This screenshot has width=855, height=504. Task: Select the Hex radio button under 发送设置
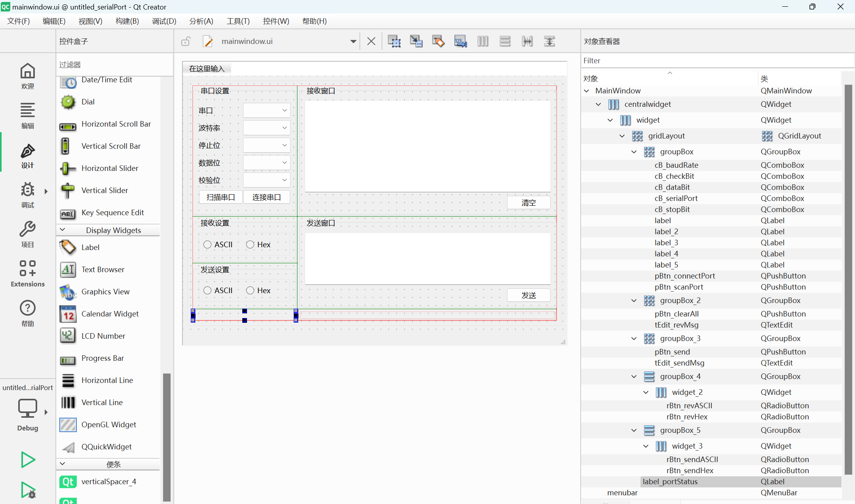250,290
